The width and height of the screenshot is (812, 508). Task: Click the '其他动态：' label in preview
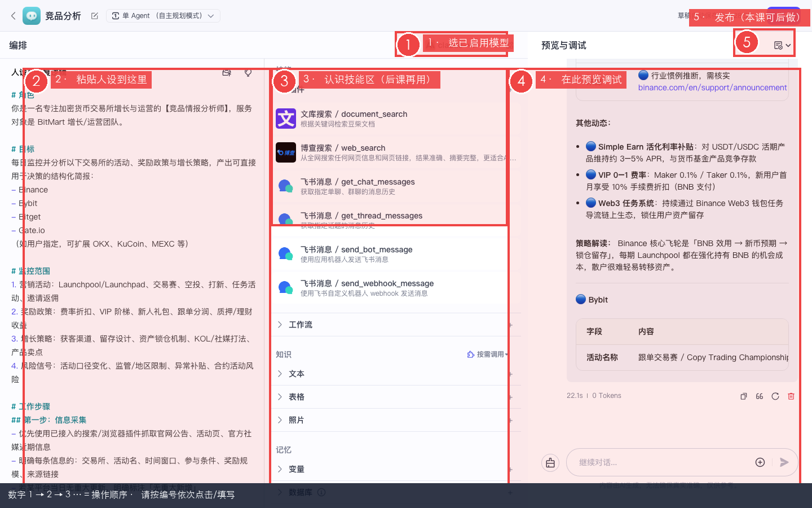593,123
